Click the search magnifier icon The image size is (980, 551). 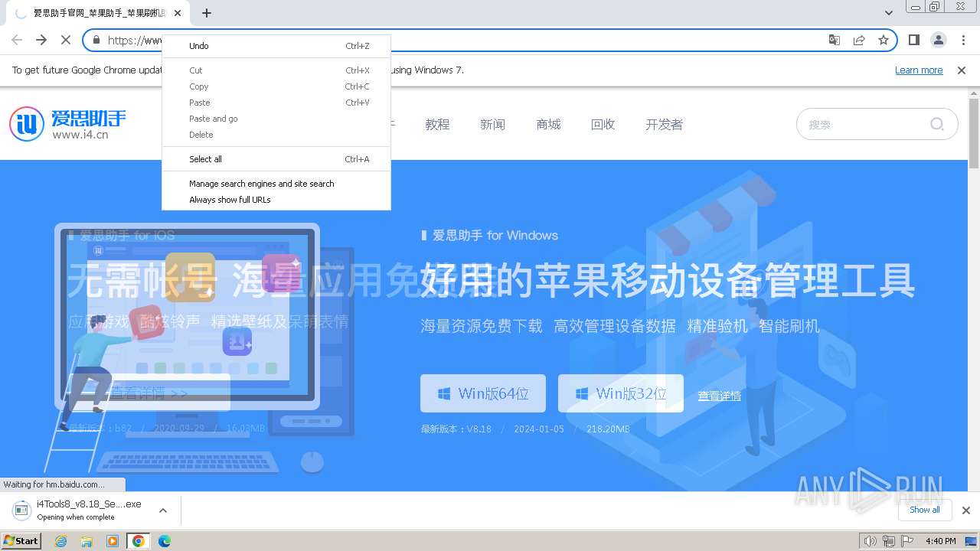937,124
